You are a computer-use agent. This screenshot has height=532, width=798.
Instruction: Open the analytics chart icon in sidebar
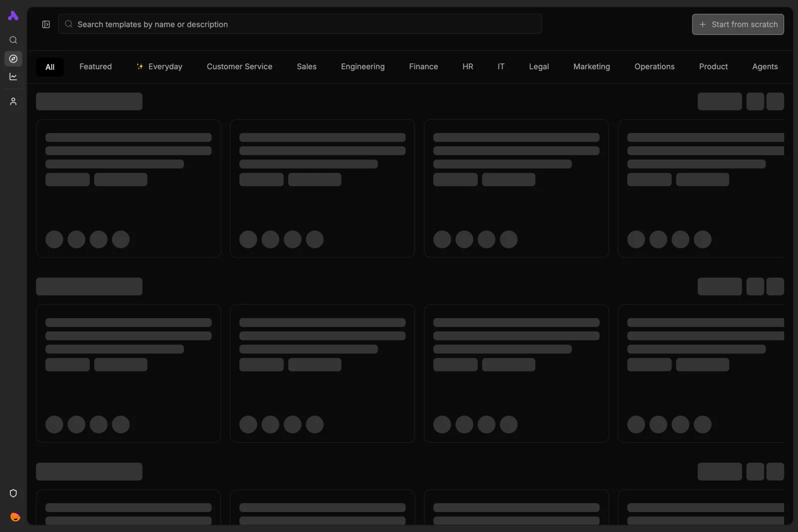pos(13,77)
